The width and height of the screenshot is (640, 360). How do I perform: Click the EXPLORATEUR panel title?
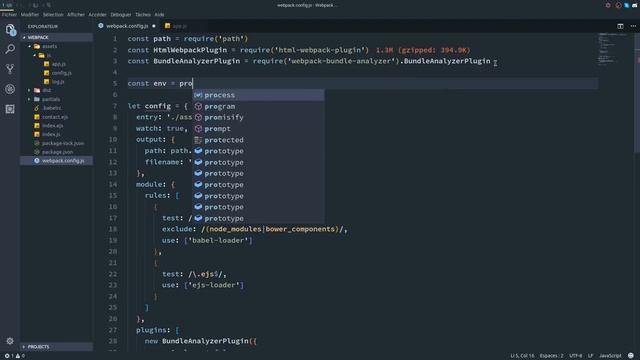coord(43,27)
